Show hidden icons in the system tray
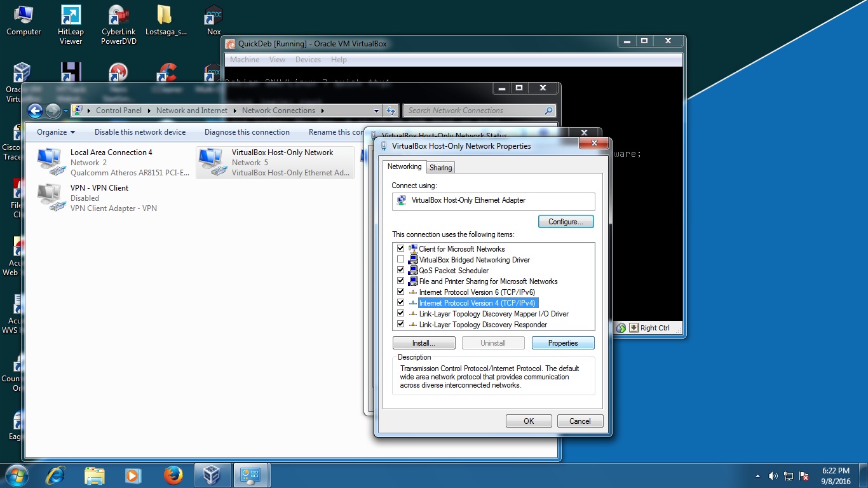Viewport: 868px width, 488px height. [757, 476]
